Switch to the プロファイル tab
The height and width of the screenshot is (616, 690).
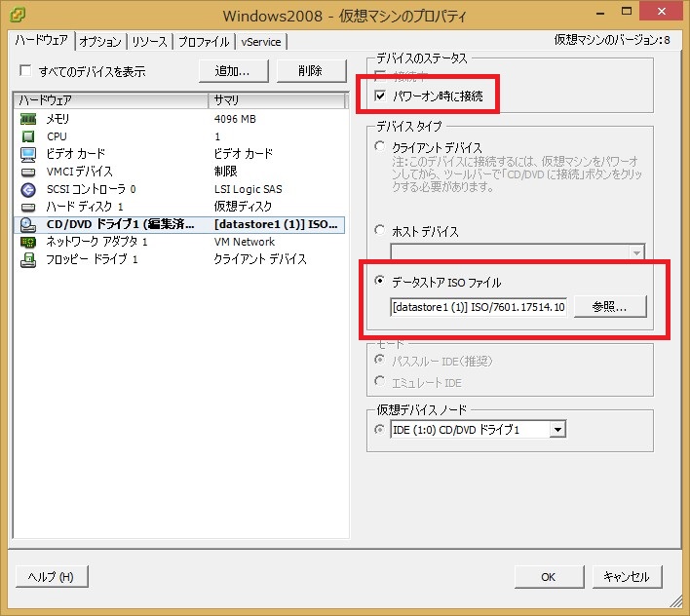click(204, 42)
